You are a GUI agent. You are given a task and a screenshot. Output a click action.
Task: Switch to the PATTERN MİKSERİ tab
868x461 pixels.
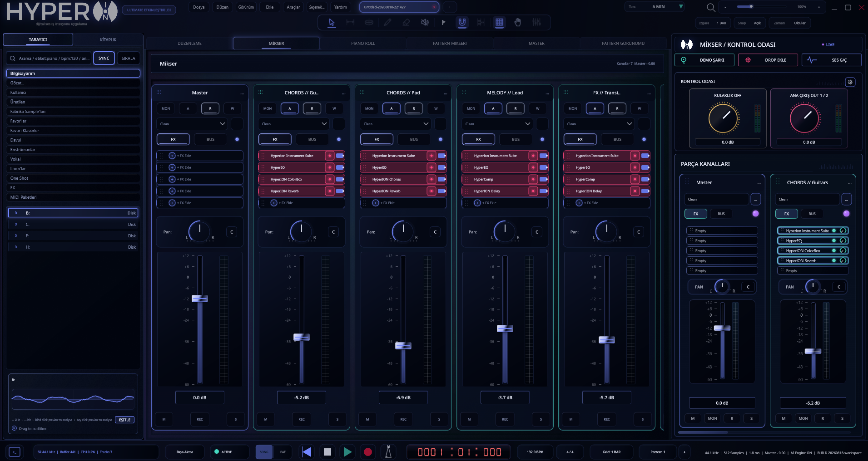(450, 43)
